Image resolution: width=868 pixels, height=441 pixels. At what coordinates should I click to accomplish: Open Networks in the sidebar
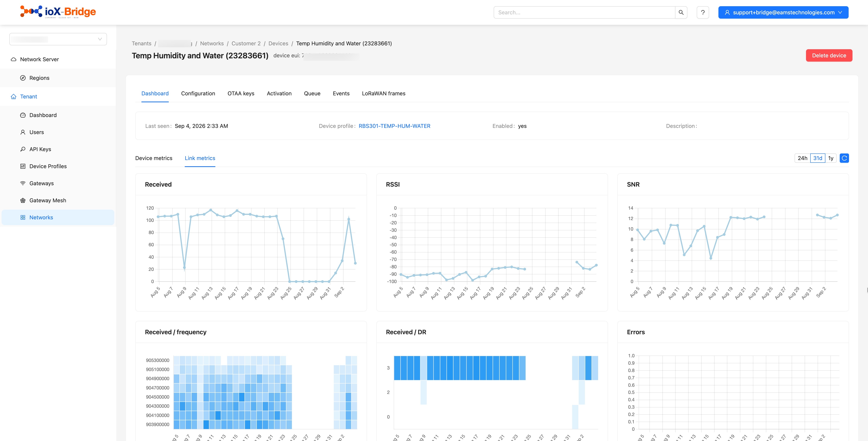coord(58,218)
